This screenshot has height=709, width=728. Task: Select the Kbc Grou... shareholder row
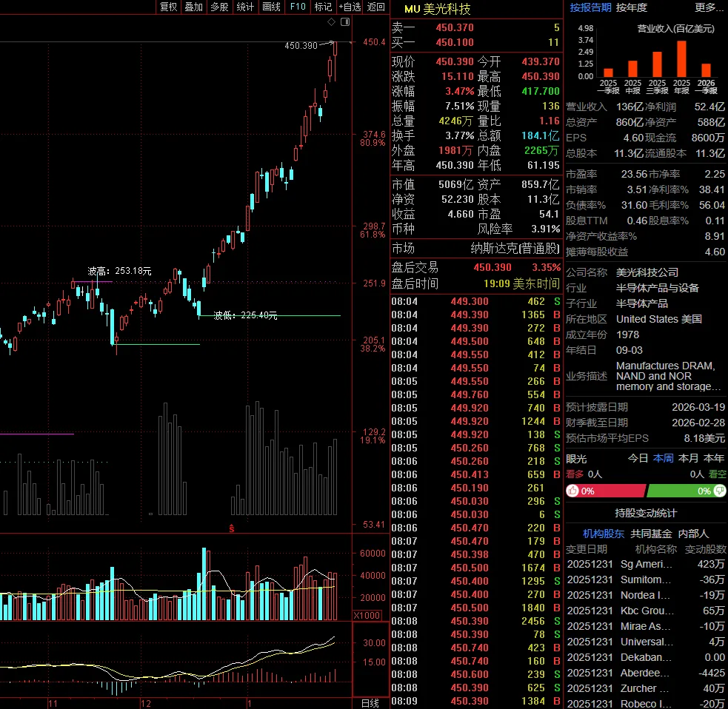pos(647,611)
